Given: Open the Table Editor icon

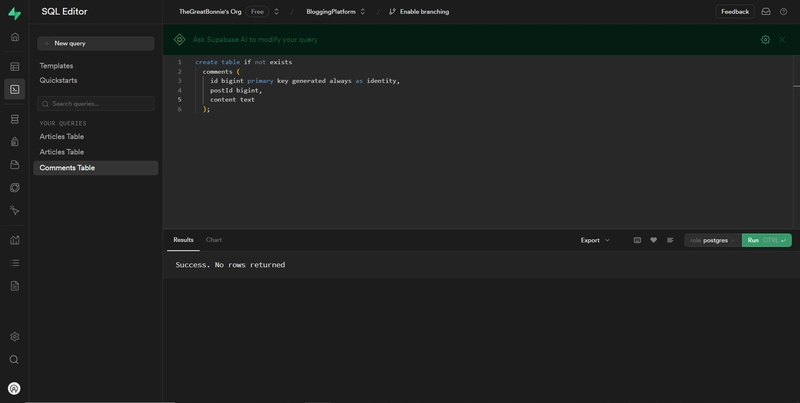Looking at the screenshot, I should [15, 66].
